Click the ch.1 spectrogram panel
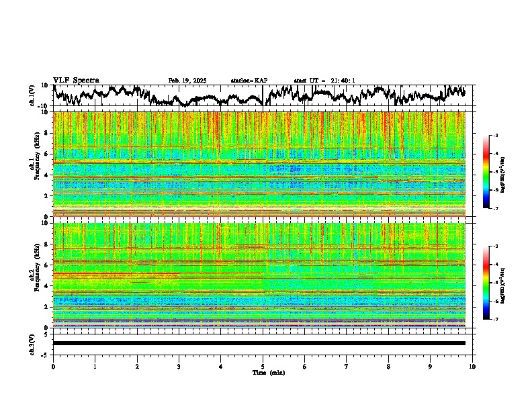Image resolution: width=532 pixels, height=411 pixels. coord(259,164)
